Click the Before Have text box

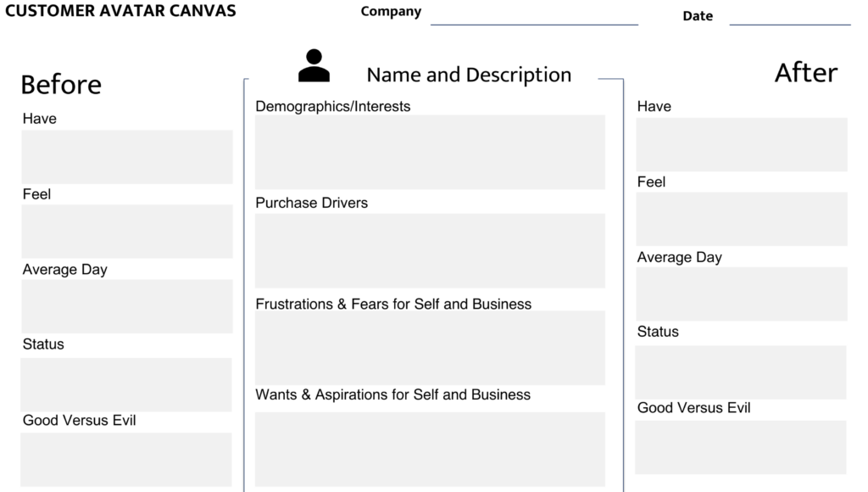pos(127,157)
